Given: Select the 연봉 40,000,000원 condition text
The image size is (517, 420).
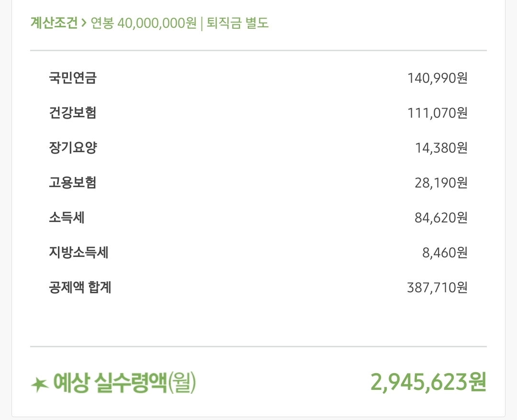Looking at the screenshot, I should (x=143, y=23).
